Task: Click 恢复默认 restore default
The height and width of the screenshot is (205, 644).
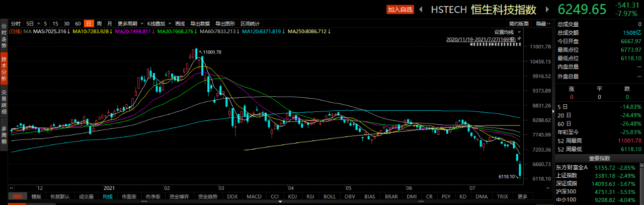Action: coord(59,196)
